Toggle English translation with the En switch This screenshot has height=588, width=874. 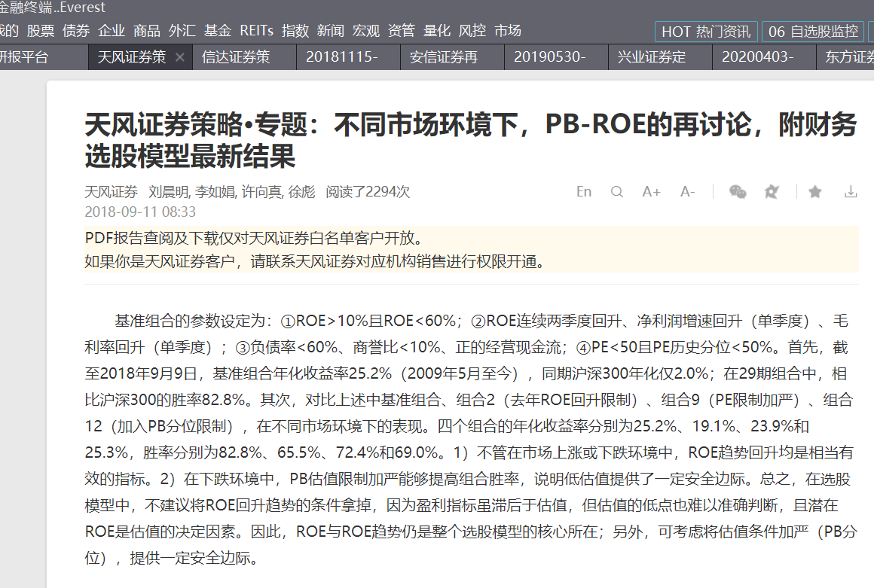coord(583,192)
